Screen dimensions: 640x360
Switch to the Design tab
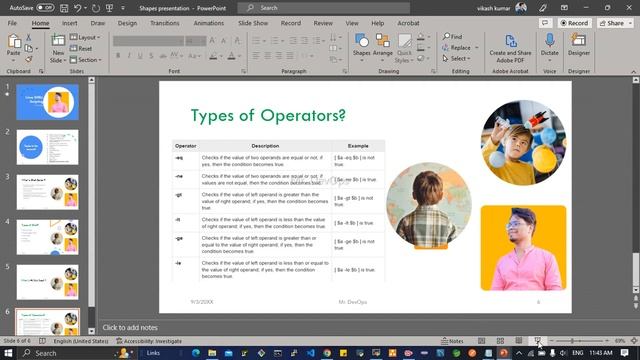pos(127,23)
